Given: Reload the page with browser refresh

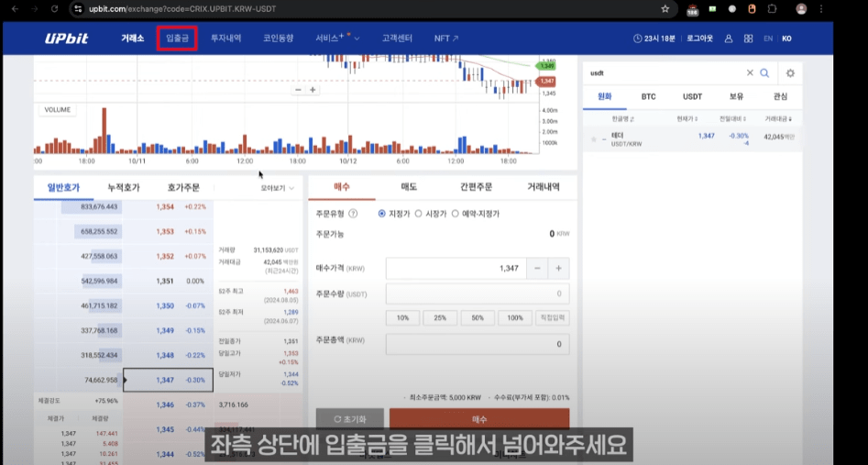Looking at the screenshot, I should pyautogui.click(x=54, y=9).
